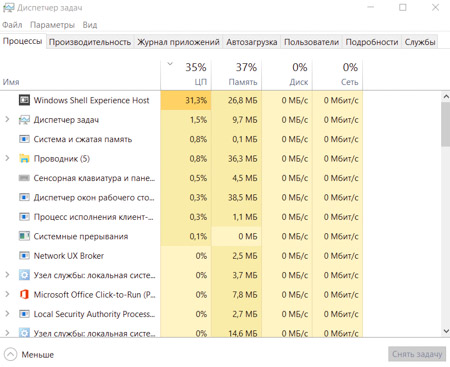Sort by the Сеть column header

(338, 75)
